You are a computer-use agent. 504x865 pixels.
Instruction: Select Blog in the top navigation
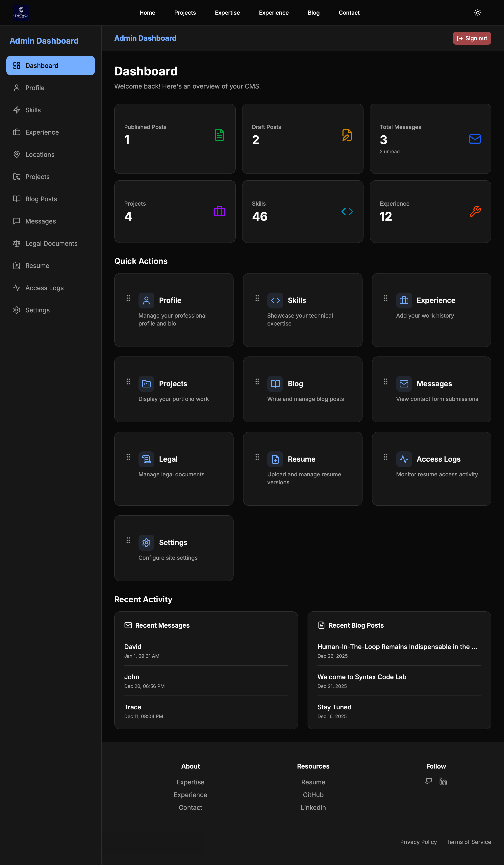click(313, 13)
